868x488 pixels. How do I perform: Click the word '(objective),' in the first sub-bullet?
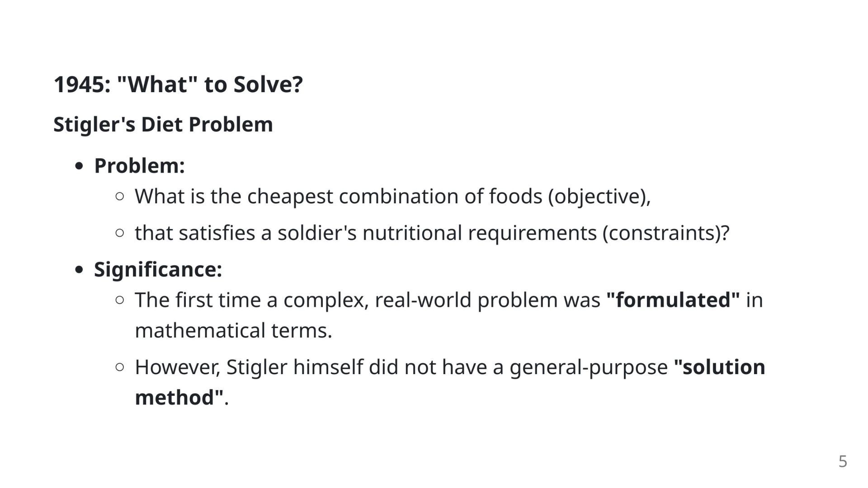pyautogui.click(x=599, y=197)
